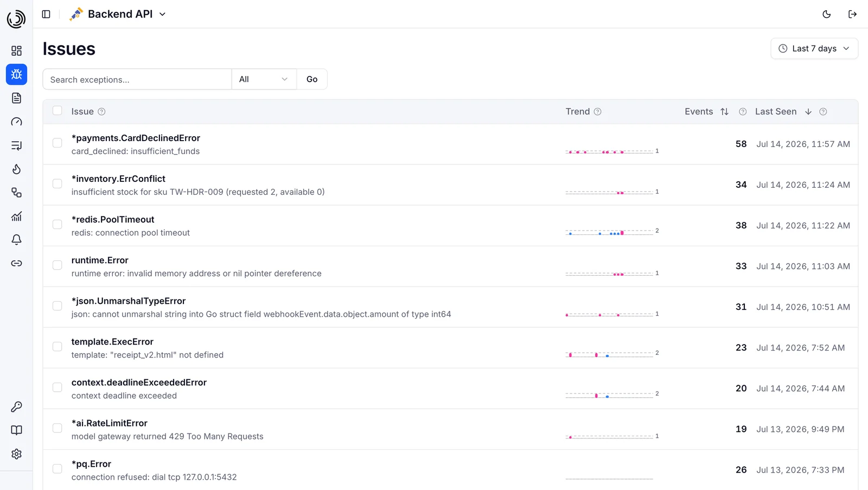Open the context.deadlineExceededError issue

[139, 382]
